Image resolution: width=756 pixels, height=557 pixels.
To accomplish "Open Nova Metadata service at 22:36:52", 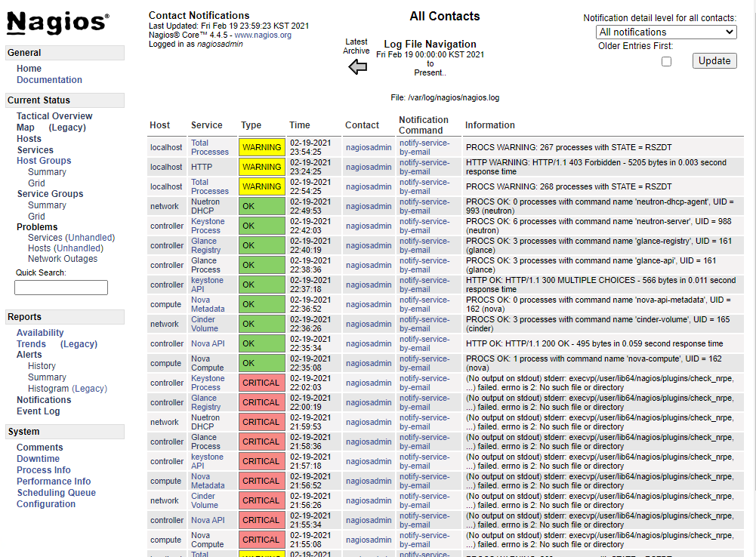I will pyautogui.click(x=208, y=304).
